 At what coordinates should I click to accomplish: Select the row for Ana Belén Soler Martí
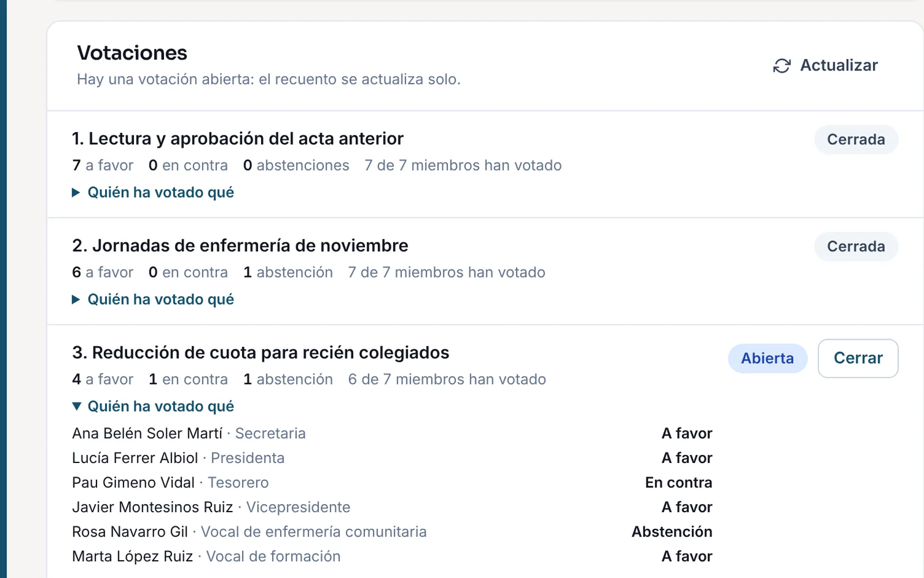coord(392,433)
